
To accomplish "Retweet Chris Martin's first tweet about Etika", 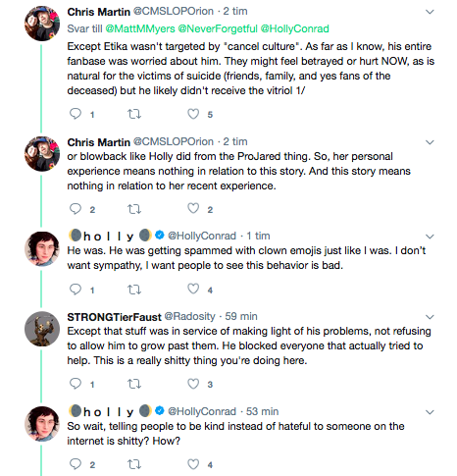I will 134,114.
